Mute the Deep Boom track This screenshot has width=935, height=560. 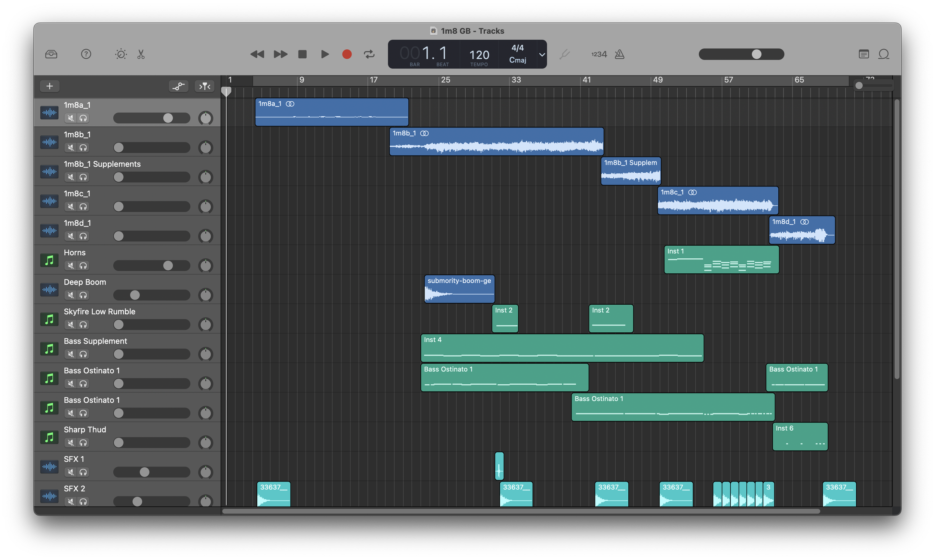click(71, 295)
